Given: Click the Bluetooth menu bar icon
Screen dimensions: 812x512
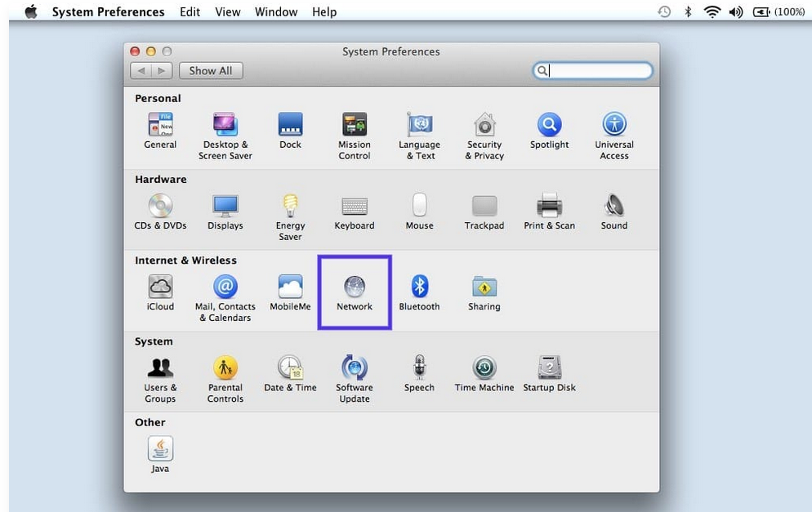Looking at the screenshot, I should 688,11.
